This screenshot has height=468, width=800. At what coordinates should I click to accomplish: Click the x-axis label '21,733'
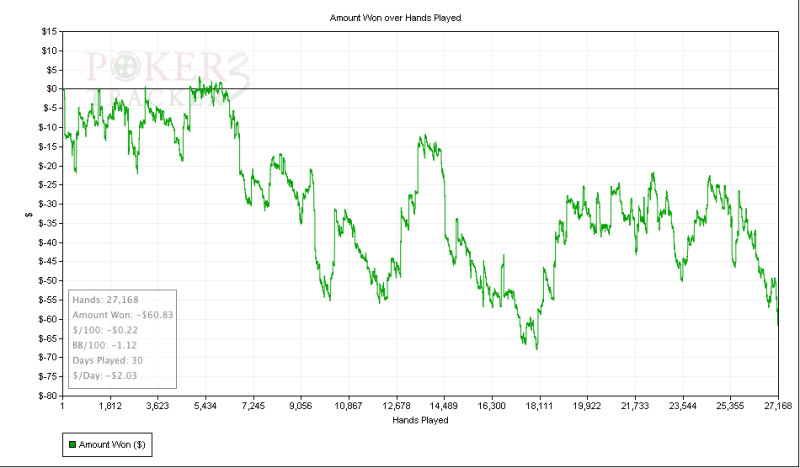(635, 406)
